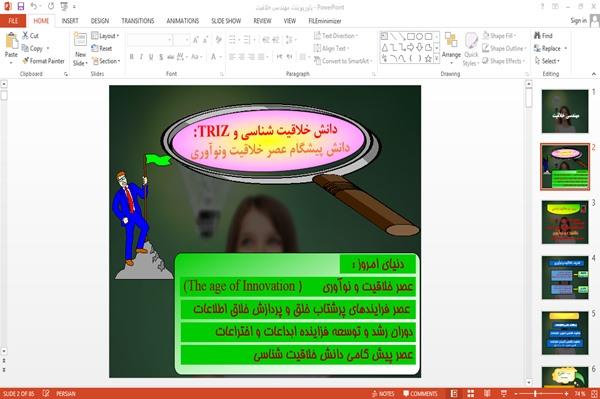Reset the slide layout

[102, 48]
